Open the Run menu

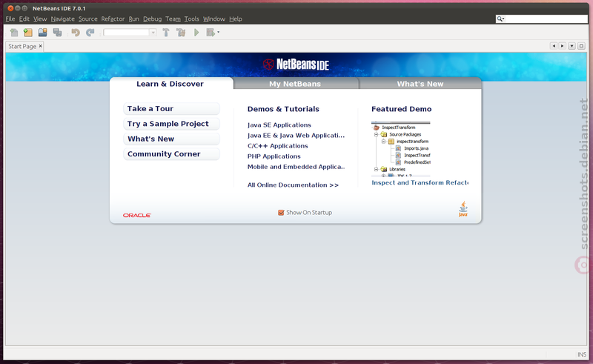coord(134,19)
